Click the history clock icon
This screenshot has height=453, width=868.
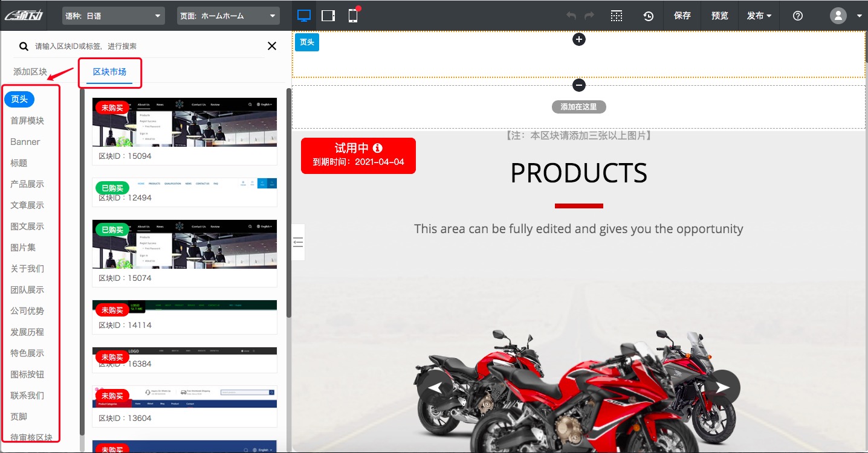tap(648, 16)
